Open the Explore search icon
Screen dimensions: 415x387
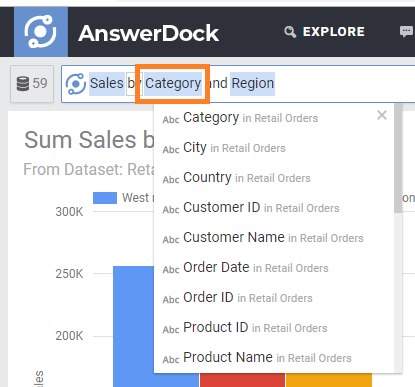tap(290, 32)
